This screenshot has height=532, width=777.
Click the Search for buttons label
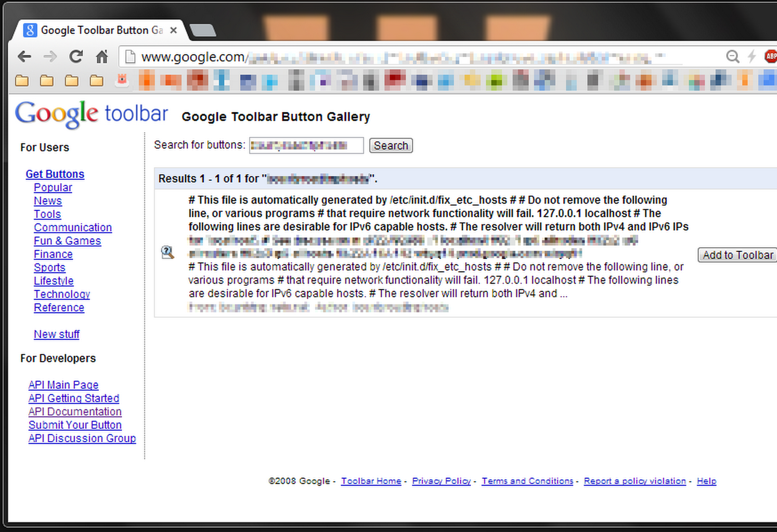[x=199, y=145]
